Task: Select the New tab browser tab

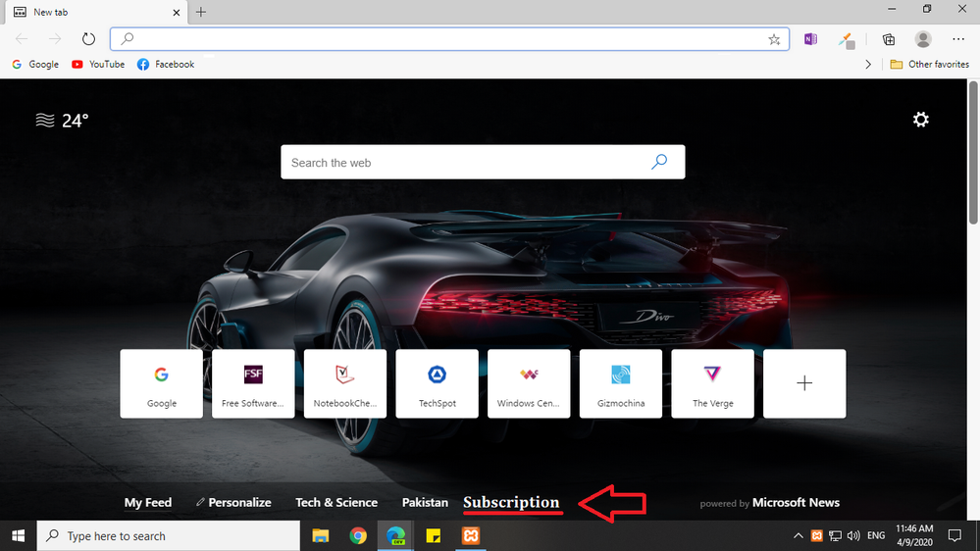Action: [x=94, y=12]
